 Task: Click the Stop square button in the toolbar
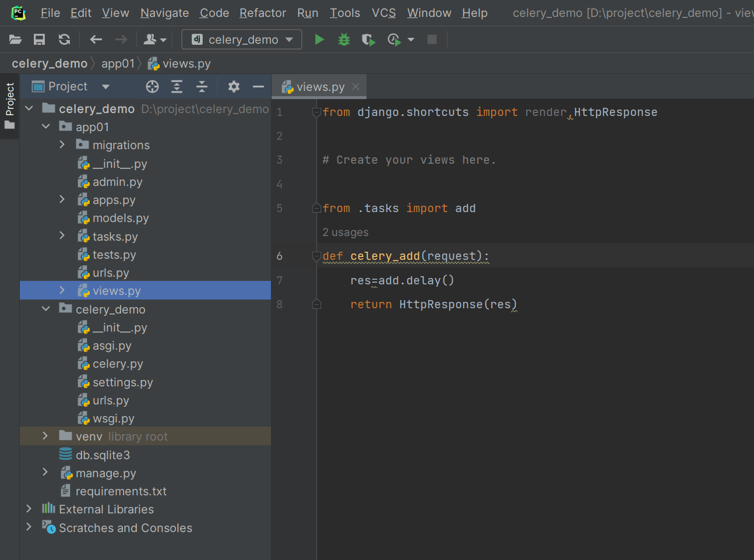[x=432, y=40]
